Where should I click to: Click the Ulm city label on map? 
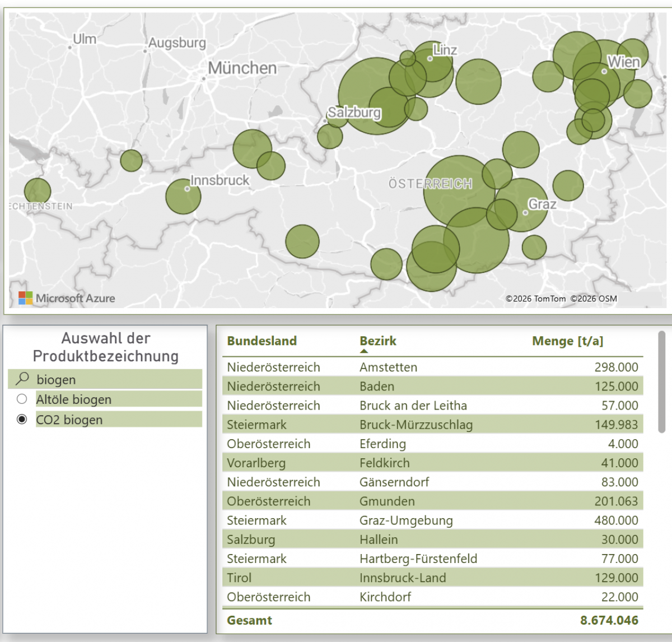click(85, 39)
